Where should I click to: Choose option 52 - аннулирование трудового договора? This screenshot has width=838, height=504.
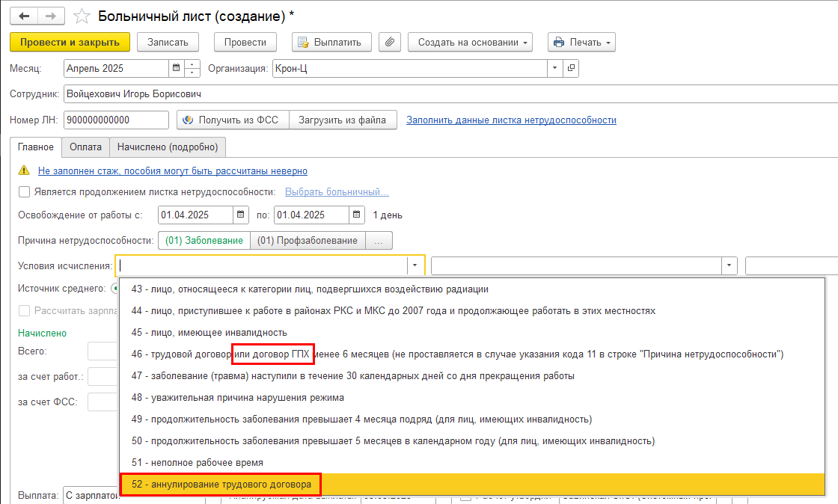[x=472, y=485]
